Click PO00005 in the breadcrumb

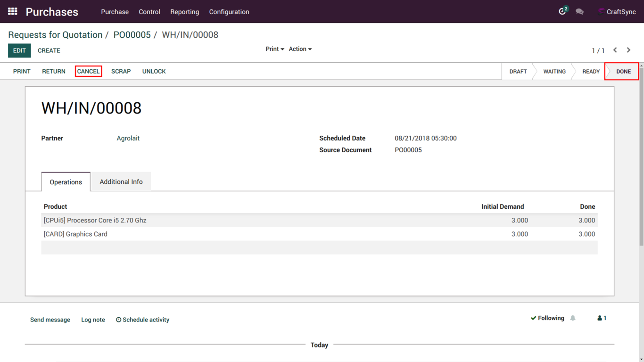132,35
